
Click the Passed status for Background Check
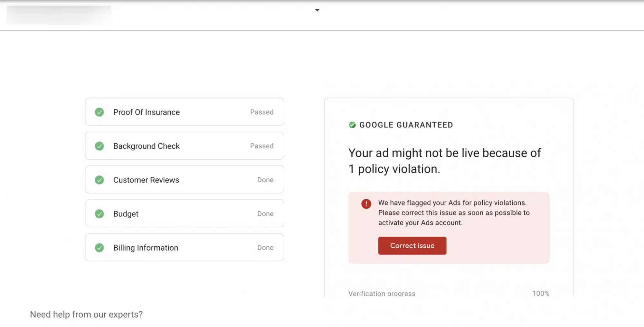pyautogui.click(x=262, y=146)
